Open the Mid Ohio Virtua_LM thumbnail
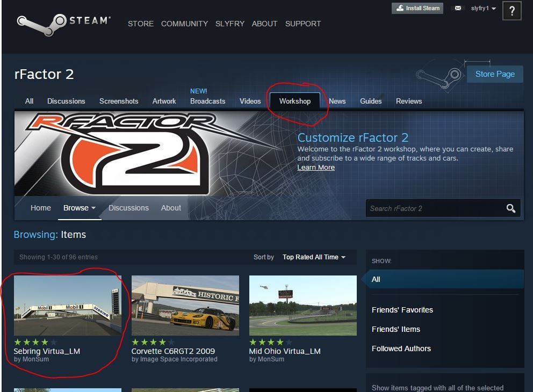This screenshot has height=392, width=533. point(303,306)
